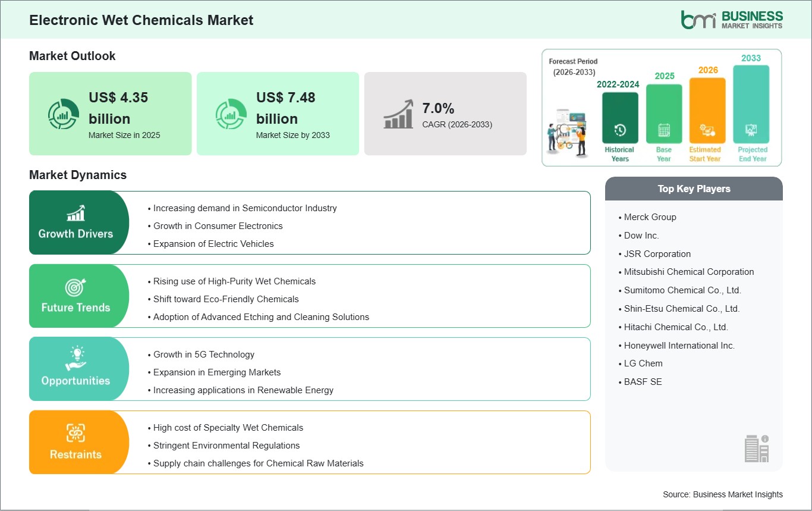Click the Market Size 2033 donut chart icon
Image resolution: width=812 pixels, height=511 pixels.
(x=231, y=114)
